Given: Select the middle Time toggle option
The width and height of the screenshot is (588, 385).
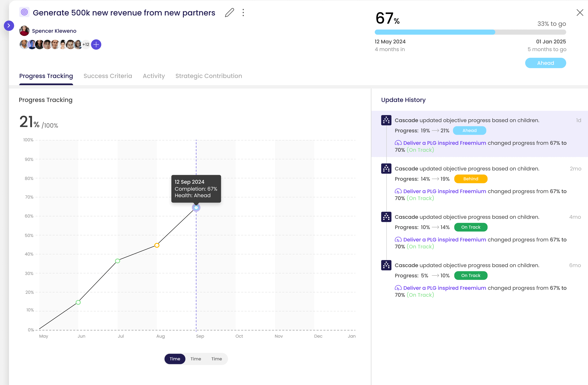Looking at the screenshot, I should coord(196,359).
